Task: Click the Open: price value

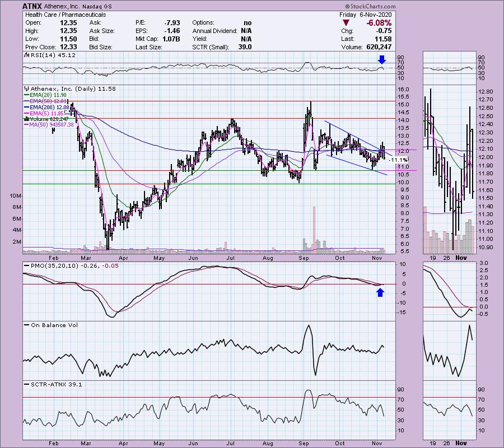Action: click(68, 23)
